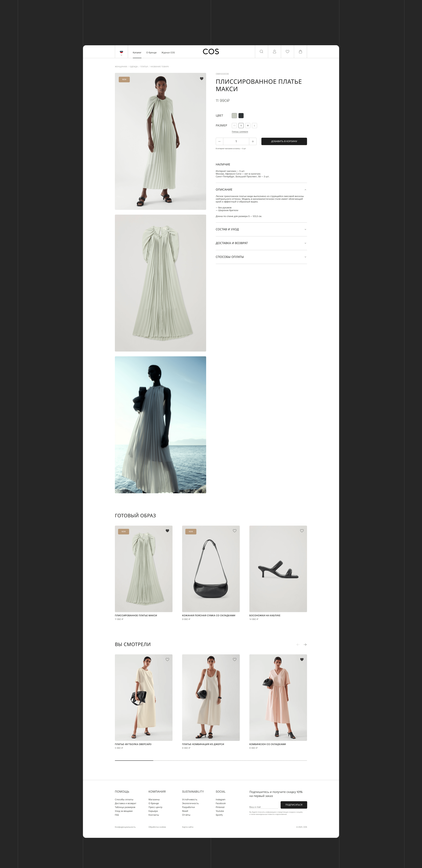Open the shopping bag icon
The height and width of the screenshot is (868, 422).
[300, 52]
